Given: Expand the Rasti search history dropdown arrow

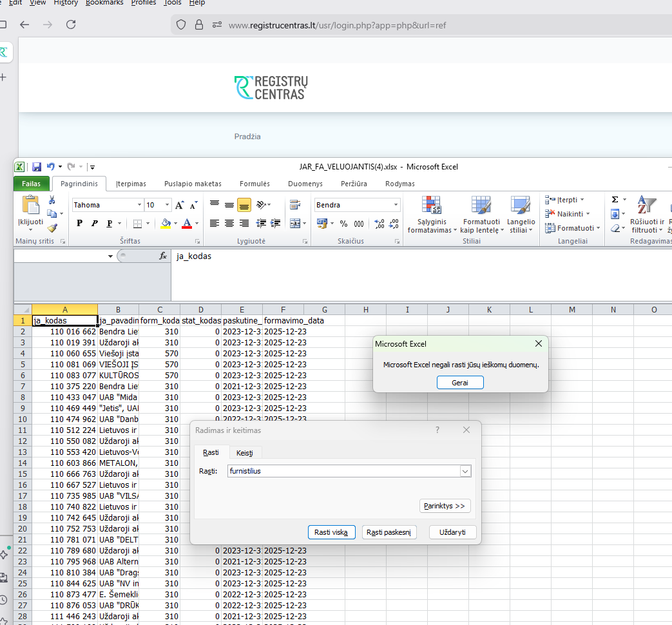Looking at the screenshot, I should coord(465,472).
